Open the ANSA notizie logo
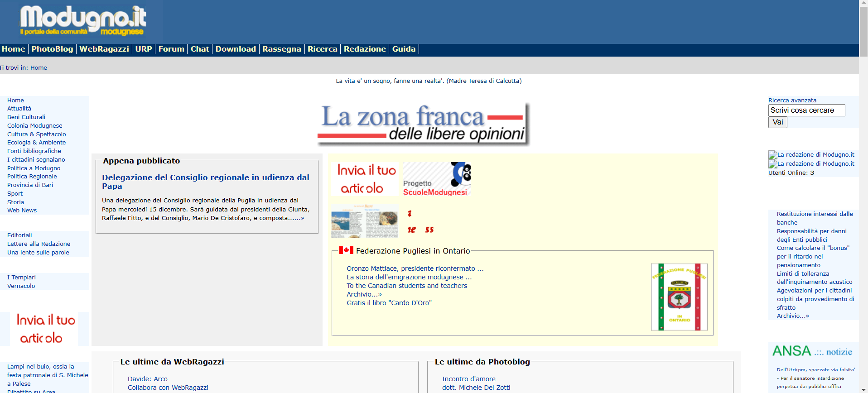The width and height of the screenshot is (868, 393). tap(812, 351)
